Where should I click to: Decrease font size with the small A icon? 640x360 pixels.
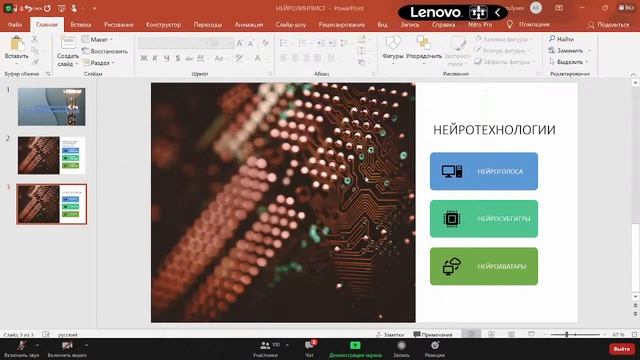251,44
